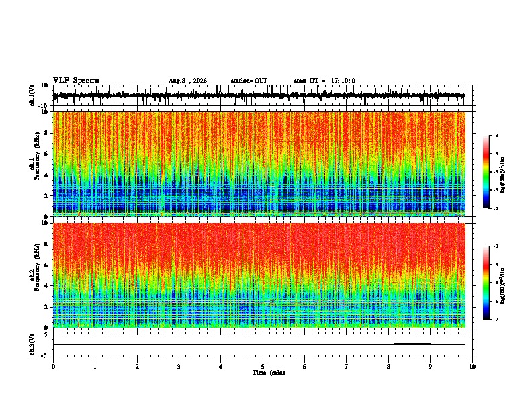Click the raised ch.3 segment between 8 and 9 minutes

point(412,344)
